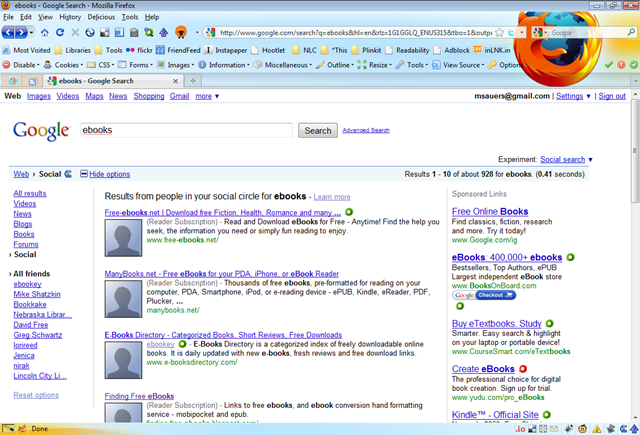Screen dimensions: 640x435
Task: Expand the View Source dropdown
Action: click(x=483, y=65)
